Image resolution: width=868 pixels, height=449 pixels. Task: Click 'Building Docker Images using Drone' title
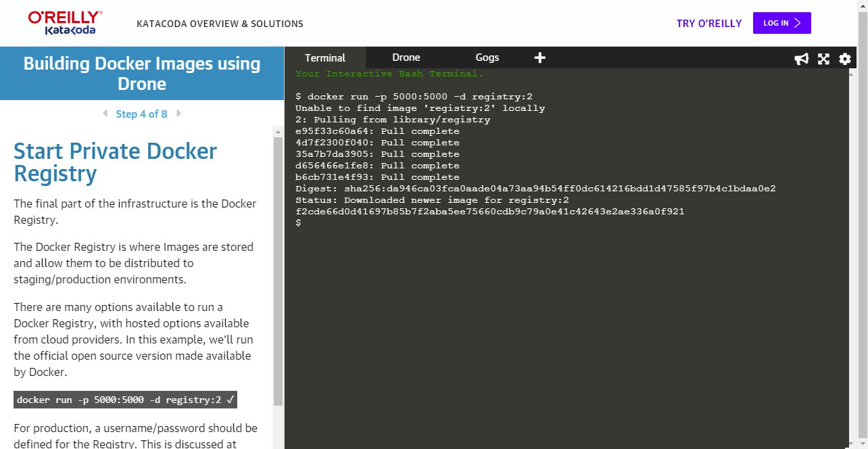pyautogui.click(x=142, y=74)
